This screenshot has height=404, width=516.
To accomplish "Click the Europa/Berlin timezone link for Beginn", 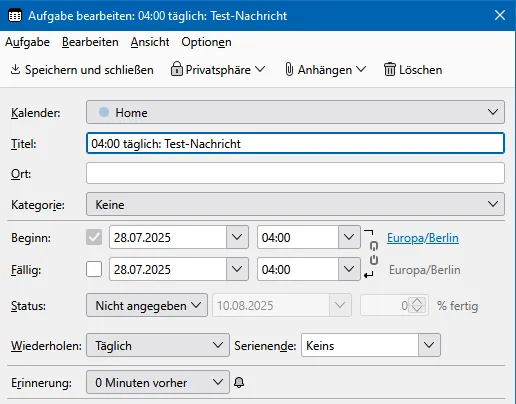I will point(423,238).
